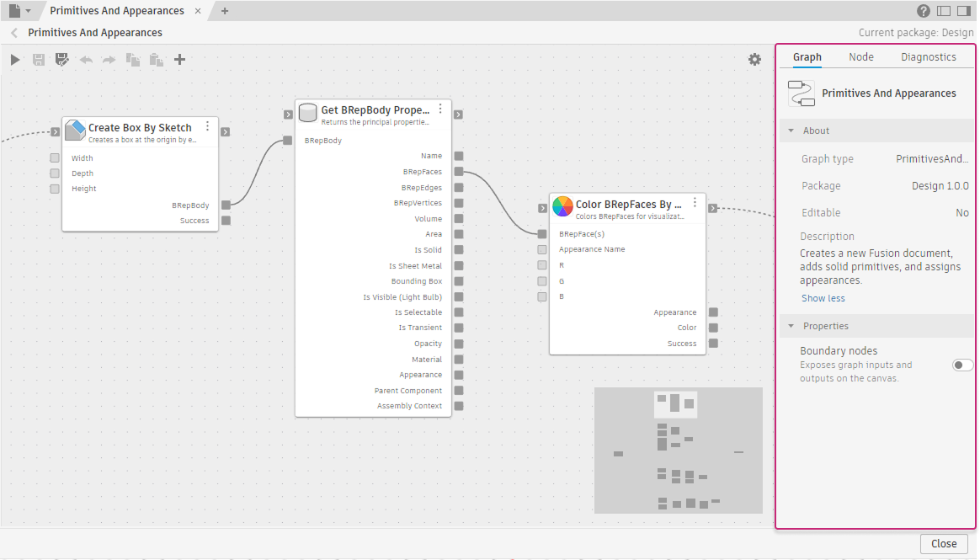
Task: Close the Primitives And Appearances tab
Action: click(198, 11)
